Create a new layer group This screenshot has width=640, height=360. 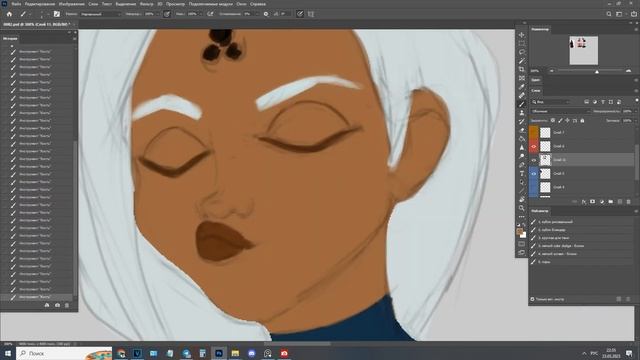point(611,202)
